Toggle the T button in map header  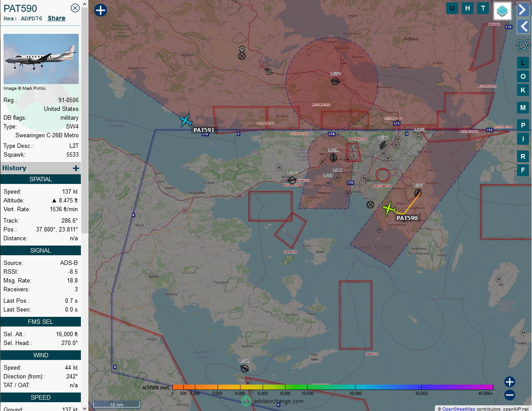coord(483,8)
